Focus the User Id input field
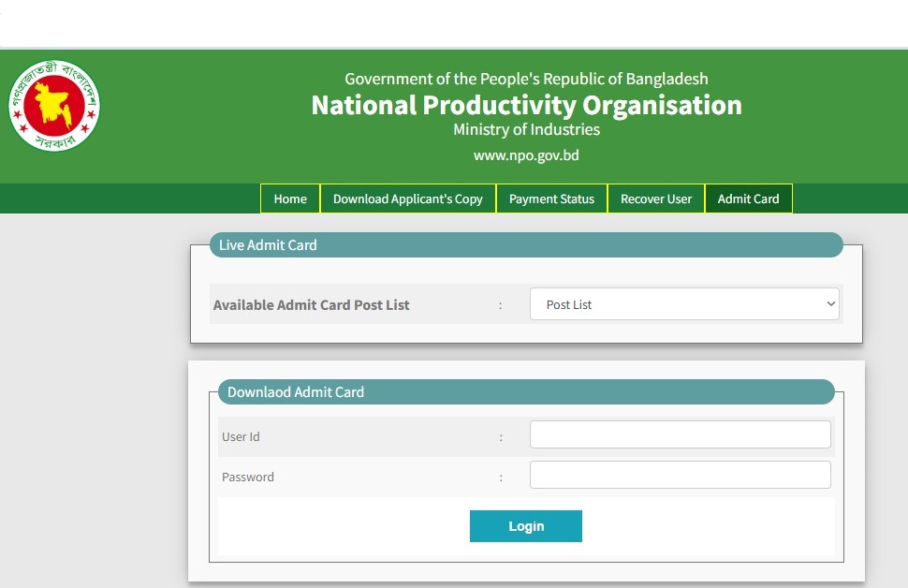908x588 pixels. [680, 434]
